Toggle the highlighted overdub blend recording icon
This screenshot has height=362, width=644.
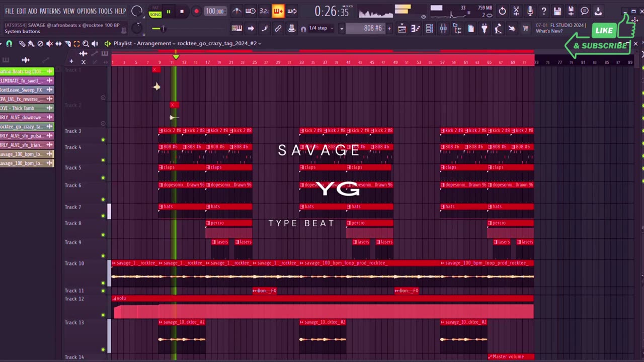click(x=278, y=11)
